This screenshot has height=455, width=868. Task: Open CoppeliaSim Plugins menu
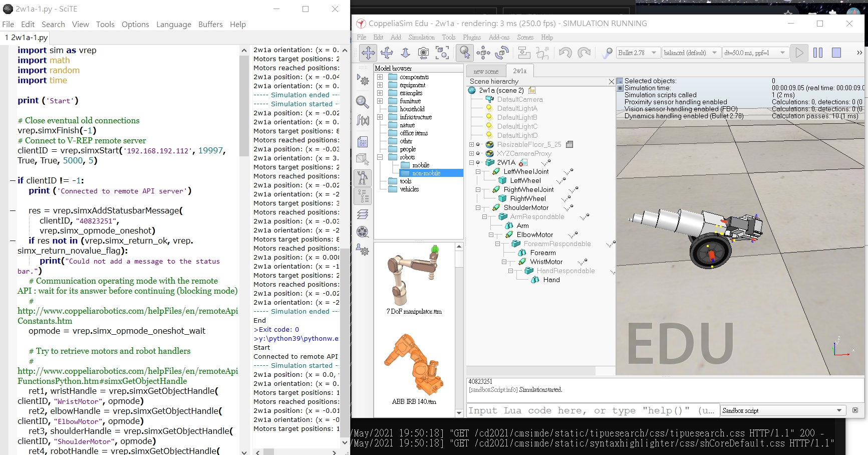coord(471,38)
